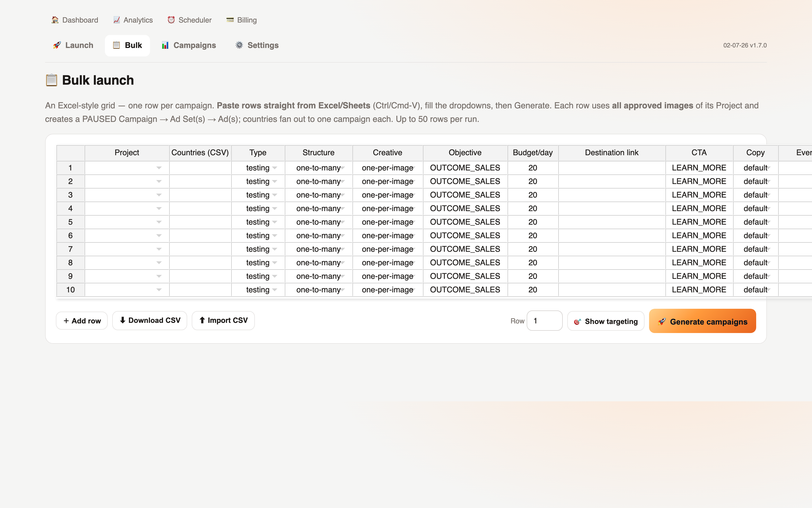
Task: Click the house icon next to Dashboard
Action: tap(55, 20)
